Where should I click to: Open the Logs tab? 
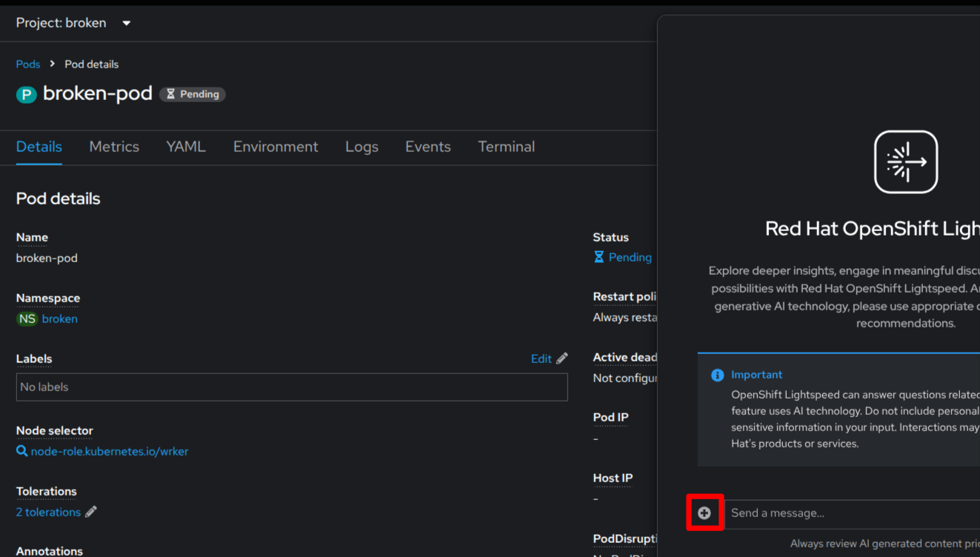pyautogui.click(x=361, y=147)
